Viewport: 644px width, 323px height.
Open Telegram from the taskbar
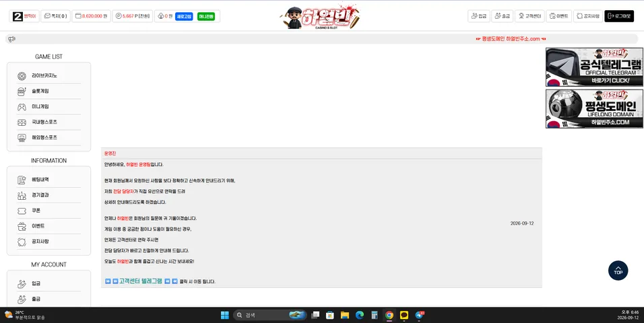click(419, 315)
